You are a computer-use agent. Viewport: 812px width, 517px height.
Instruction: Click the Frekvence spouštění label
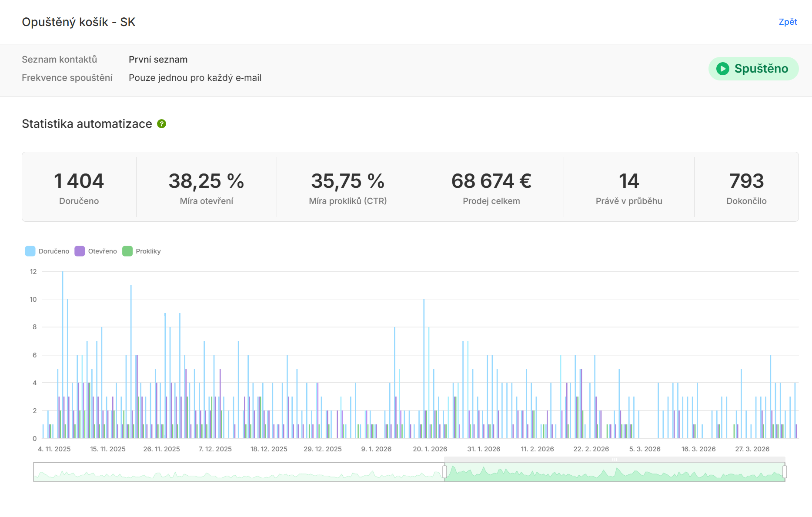pos(67,78)
